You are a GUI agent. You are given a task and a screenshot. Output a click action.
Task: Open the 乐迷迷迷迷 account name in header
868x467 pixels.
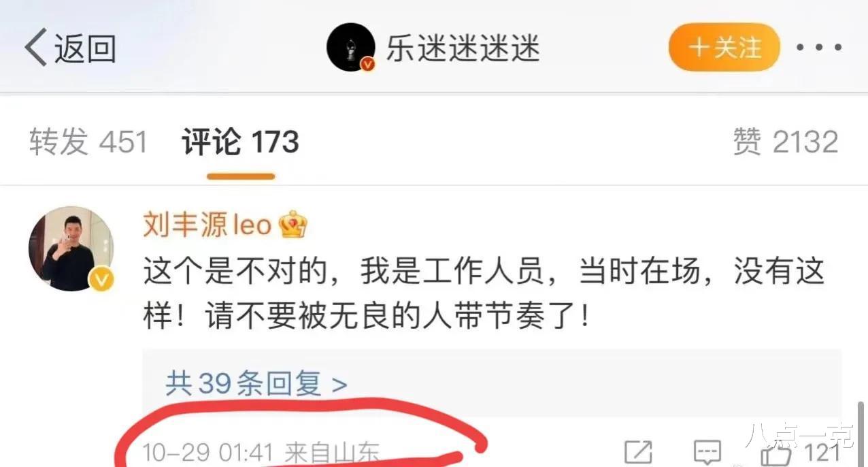pos(463,48)
